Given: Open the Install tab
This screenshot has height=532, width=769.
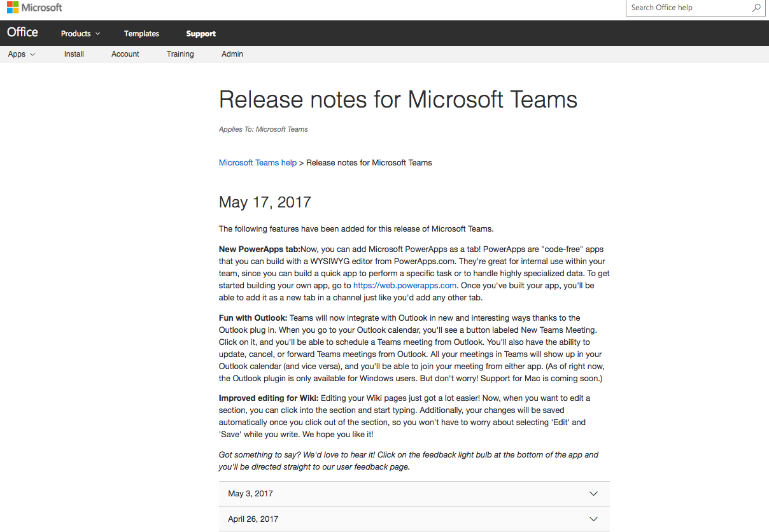Looking at the screenshot, I should [x=74, y=54].
